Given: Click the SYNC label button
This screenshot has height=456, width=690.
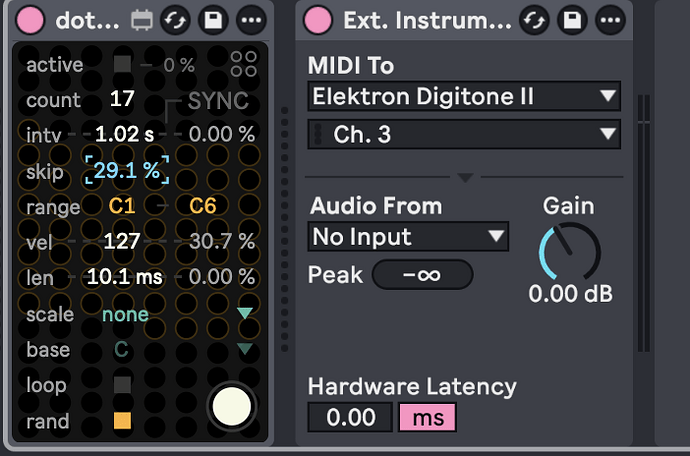Looking at the screenshot, I should coord(218,101).
